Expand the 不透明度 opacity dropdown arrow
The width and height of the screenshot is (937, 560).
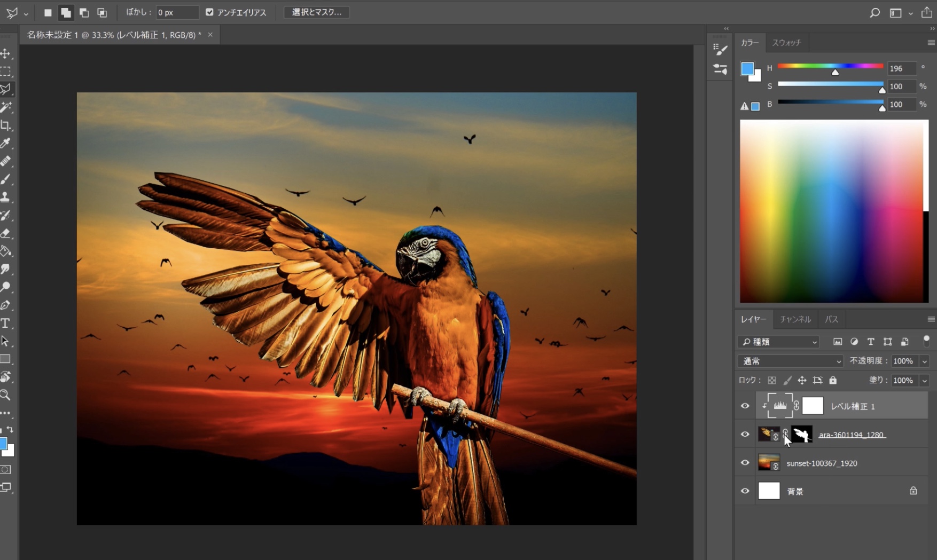[x=924, y=361]
